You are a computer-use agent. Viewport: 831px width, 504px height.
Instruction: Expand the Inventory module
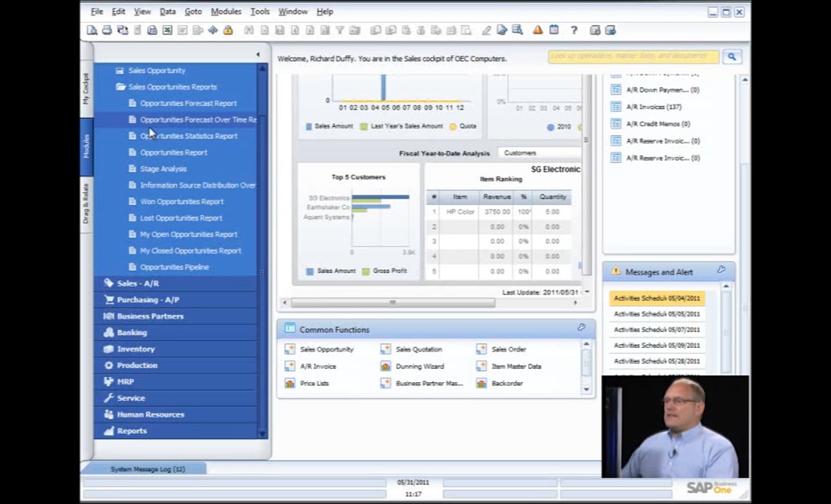pyautogui.click(x=136, y=349)
